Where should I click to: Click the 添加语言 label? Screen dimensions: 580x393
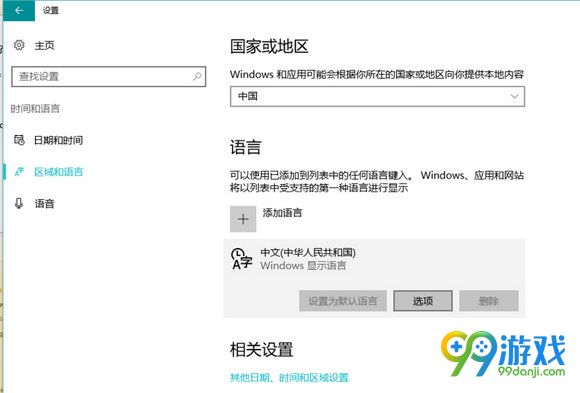[283, 213]
